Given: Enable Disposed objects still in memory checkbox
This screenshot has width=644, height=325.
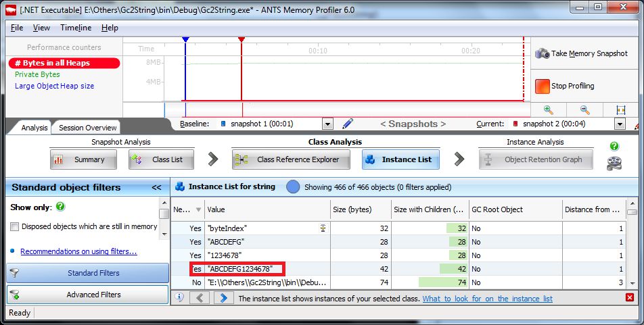Looking at the screenshot, I should (x=15, y=226).
